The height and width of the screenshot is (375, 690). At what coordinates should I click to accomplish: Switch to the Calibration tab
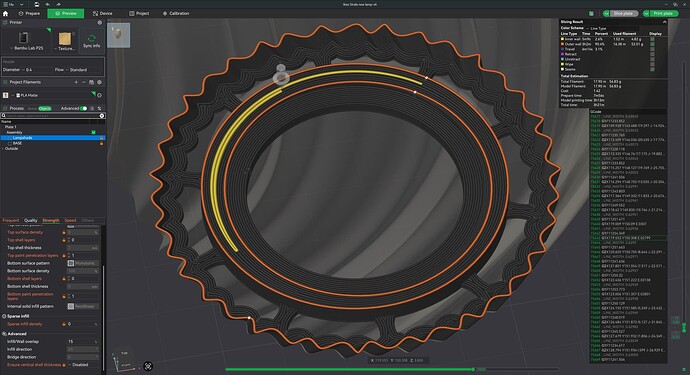pyautogui.click(x=176, y=14)
